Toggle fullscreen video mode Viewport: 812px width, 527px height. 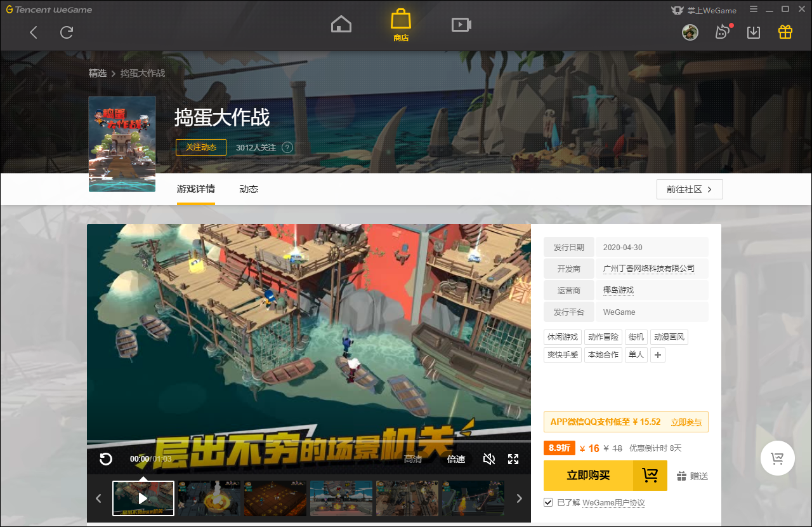513,459
